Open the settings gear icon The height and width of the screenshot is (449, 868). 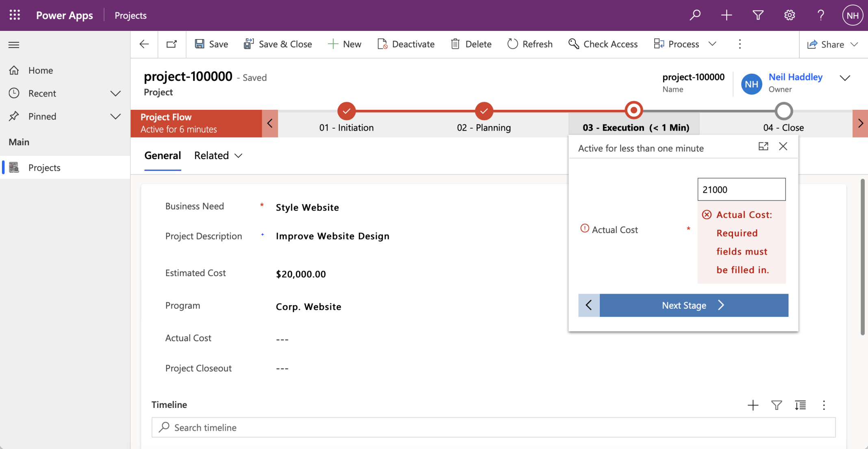(789, 15)
